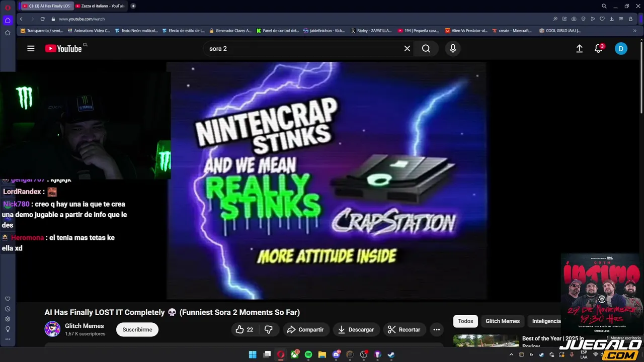Switch to AI Has Finally LOST tab
Viewport: 644px width, 362px height.
tap(47, 6)
